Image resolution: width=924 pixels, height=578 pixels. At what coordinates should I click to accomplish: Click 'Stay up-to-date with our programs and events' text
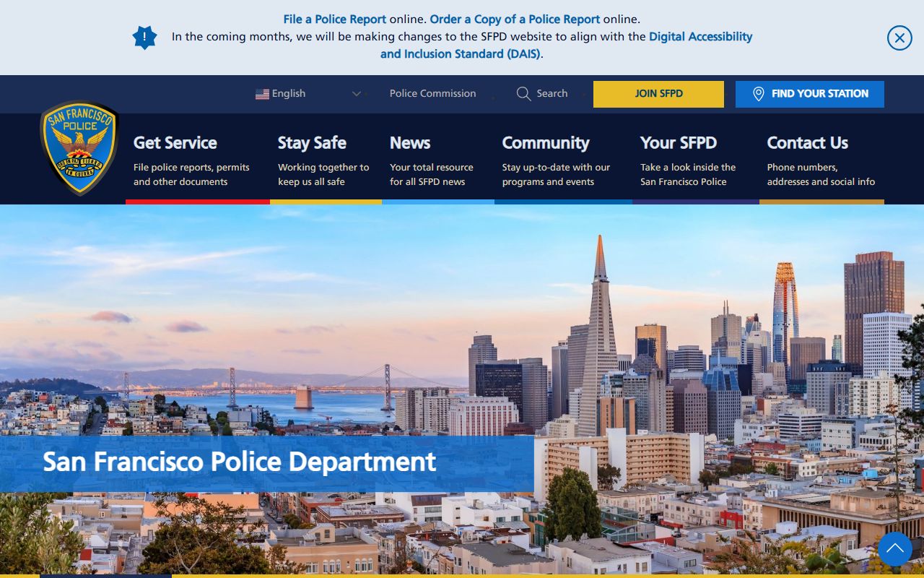(x=556, y=174)
